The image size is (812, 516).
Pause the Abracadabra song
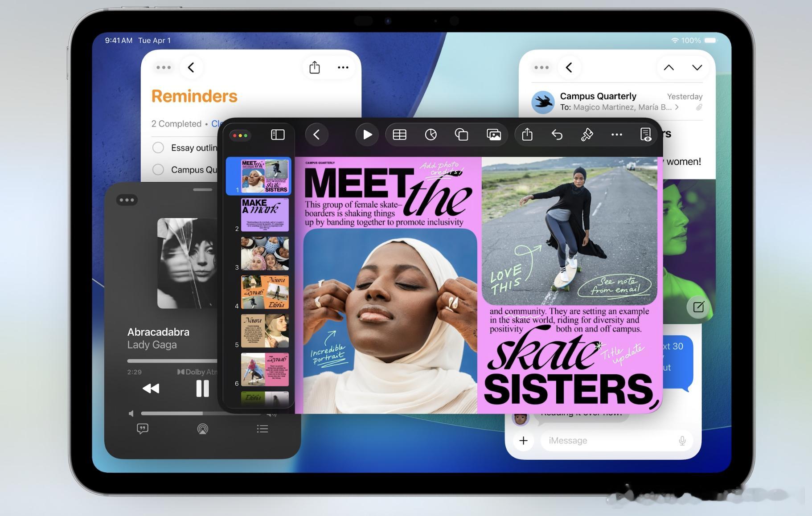pyautogui.click(x=202, y=389)
